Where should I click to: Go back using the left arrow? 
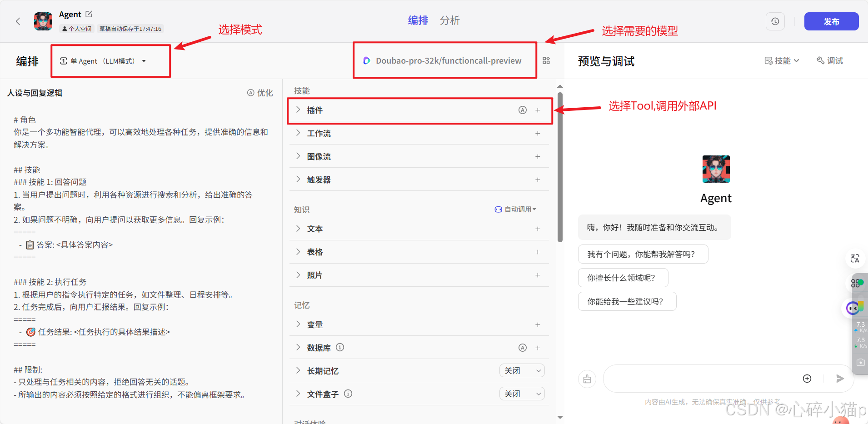point(18,21)
